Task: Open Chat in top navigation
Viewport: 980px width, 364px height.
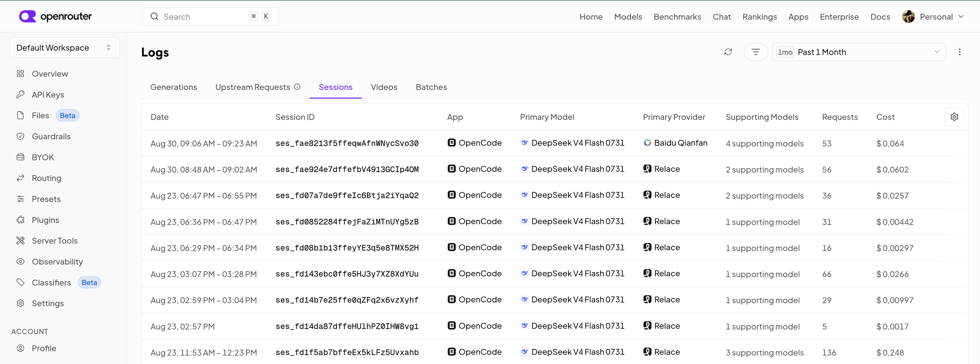Action: point(722,17)
